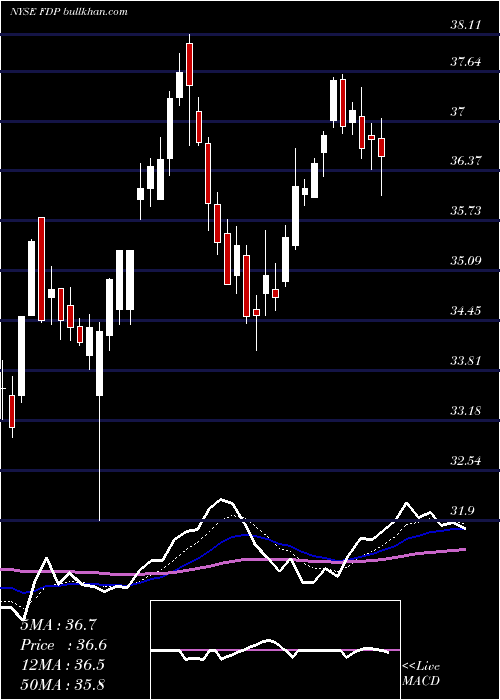Click the last red candle on the right
The height and width of the screenshot is (700, 500).
[382, 147]
